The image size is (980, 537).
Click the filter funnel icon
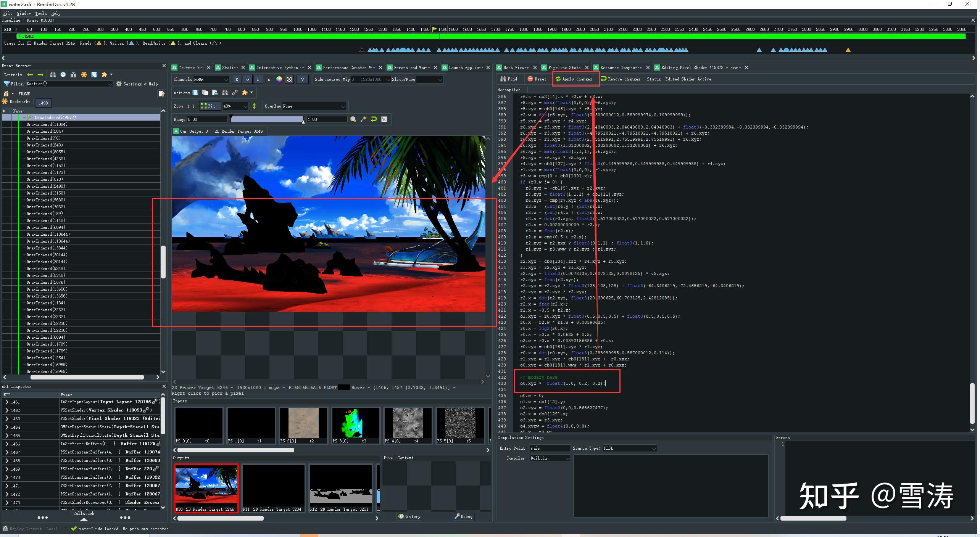[6, 84]
